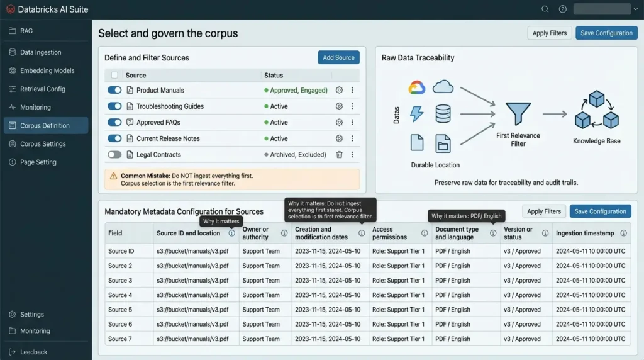Click the Status column header
This screenshot has width=644, height=360.
274,75
